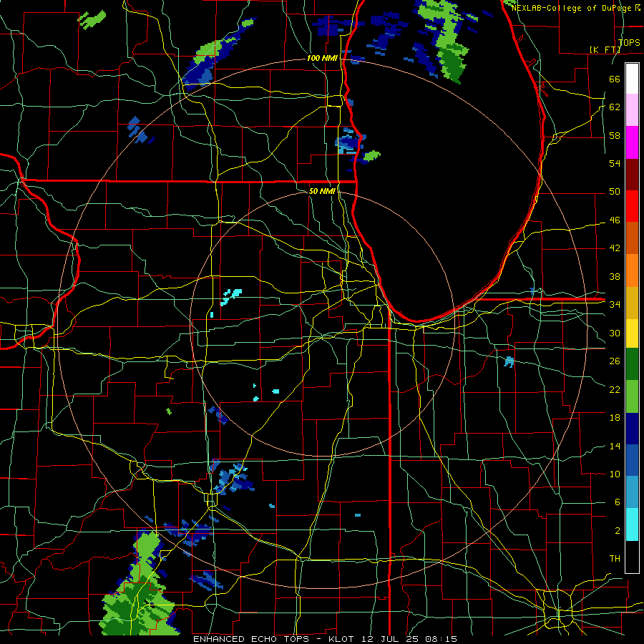The width and height of the screenshot is (644, 644).
Task: Click the 6 scale value
Action: (618, 502)
